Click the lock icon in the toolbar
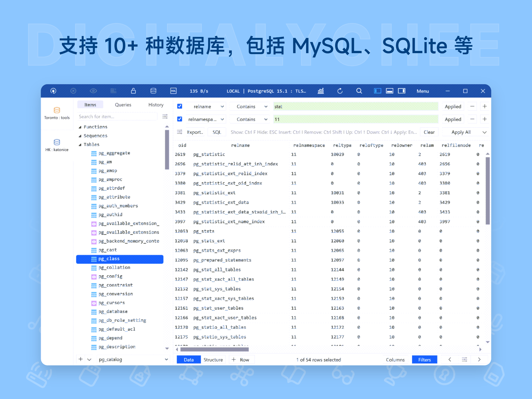The height and width of the screenshot is (399, 532). click(133, 91)
